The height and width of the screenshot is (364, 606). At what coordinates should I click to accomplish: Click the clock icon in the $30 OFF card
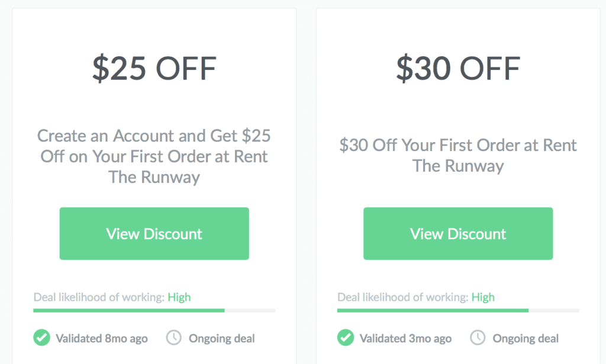tap(478, 338)
